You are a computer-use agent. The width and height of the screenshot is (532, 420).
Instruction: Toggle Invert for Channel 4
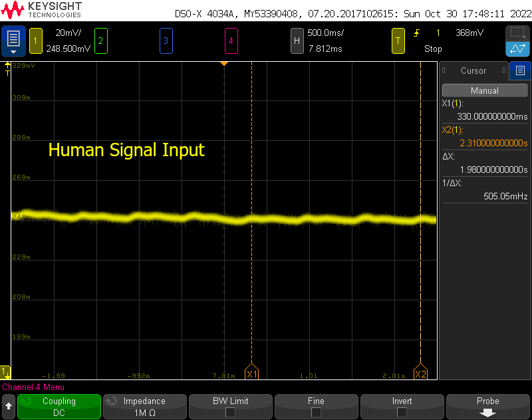(402, 406)
